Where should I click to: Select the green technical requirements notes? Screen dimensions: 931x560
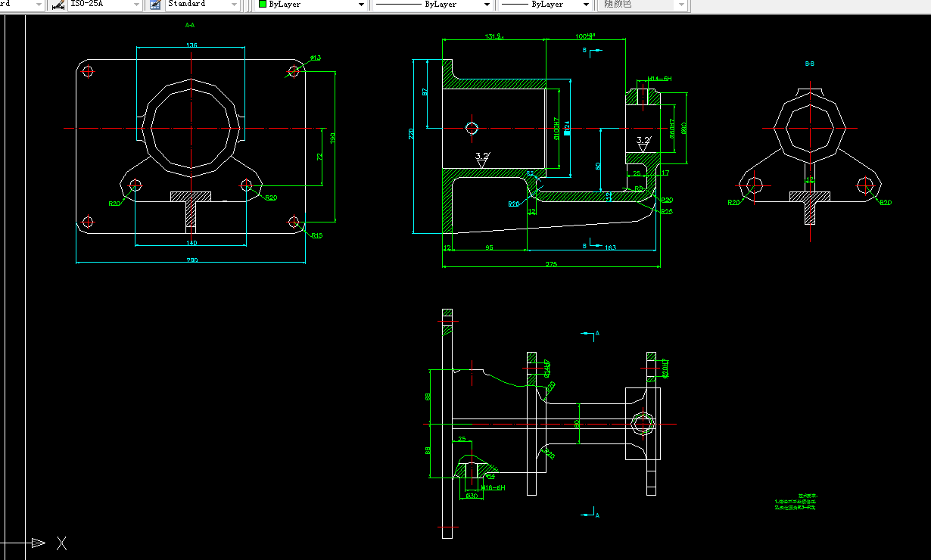point(795,502)
